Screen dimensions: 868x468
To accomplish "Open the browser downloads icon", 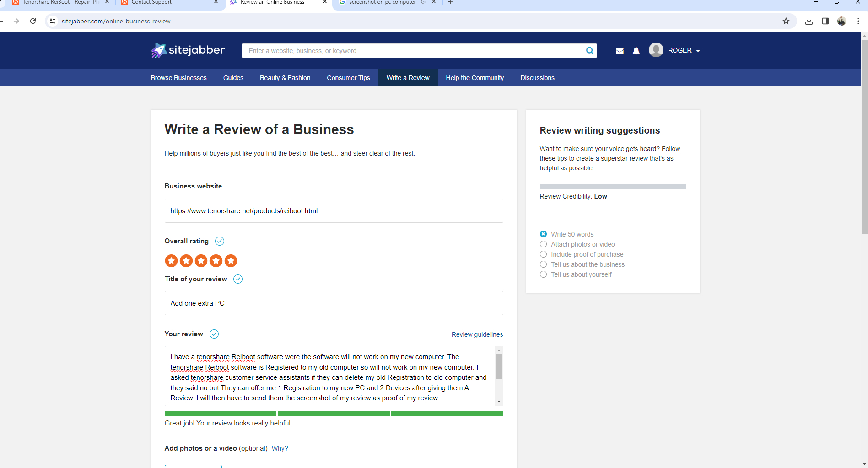I will coord(809,21).
